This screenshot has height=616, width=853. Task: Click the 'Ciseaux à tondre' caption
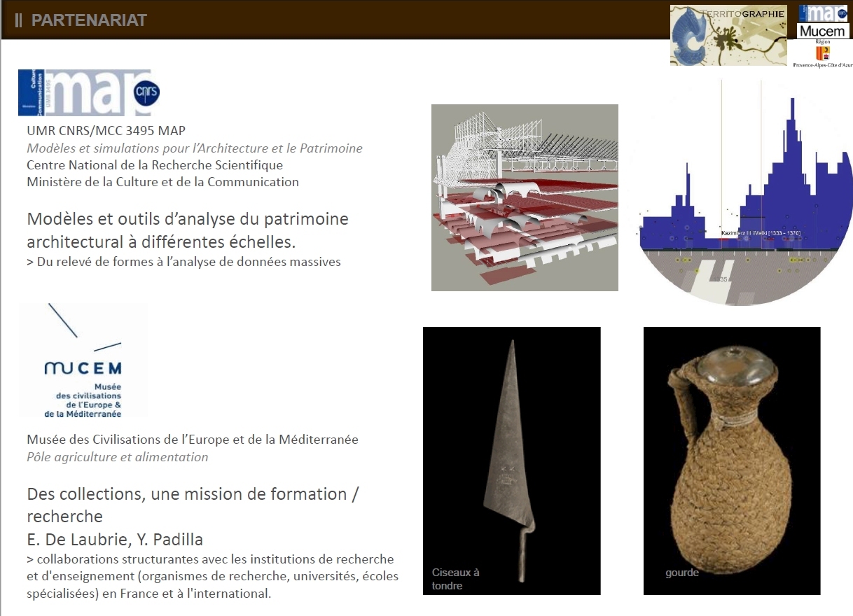456,579
